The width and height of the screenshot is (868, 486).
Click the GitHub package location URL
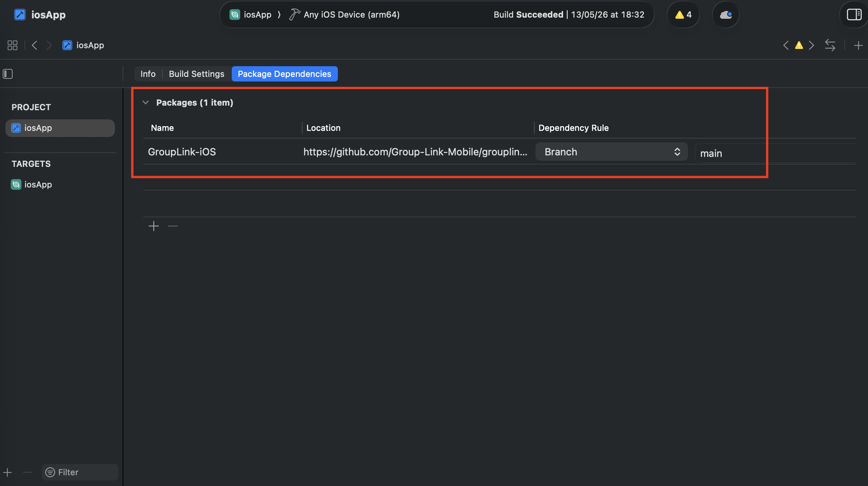(415, 152)
